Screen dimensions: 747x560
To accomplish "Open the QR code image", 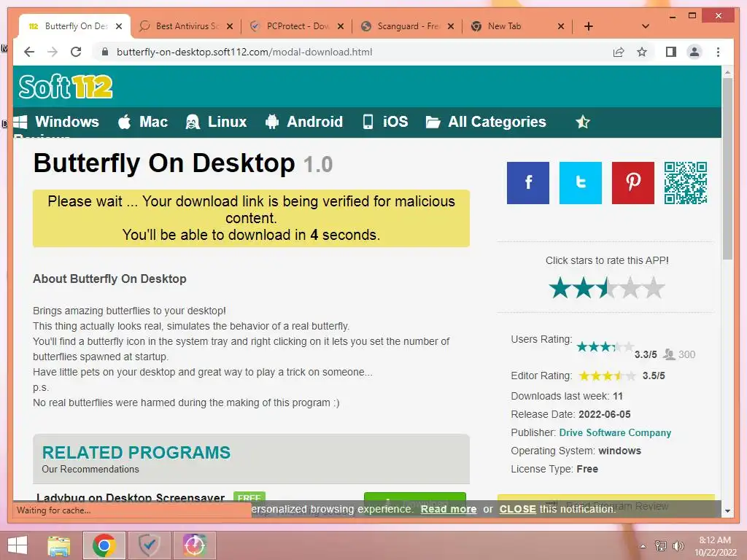I will pos(686,183).
